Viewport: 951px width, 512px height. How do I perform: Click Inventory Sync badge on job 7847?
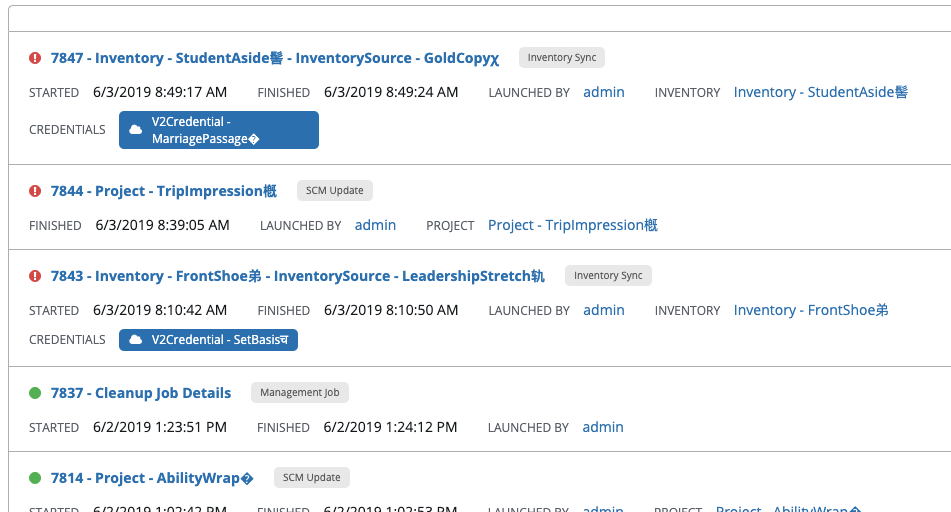point(562,58)
